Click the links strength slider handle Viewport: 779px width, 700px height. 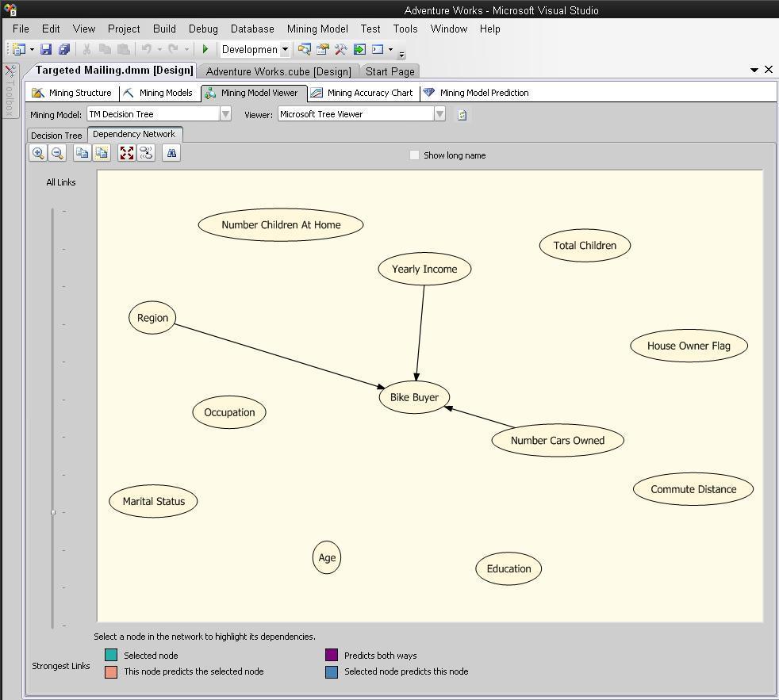(x=53, y=512)
